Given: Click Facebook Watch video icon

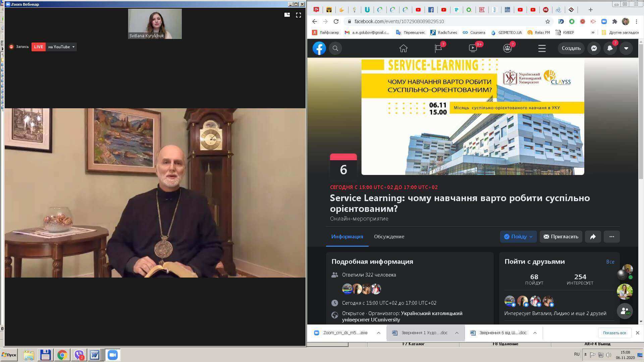Looking at the screenshot, I should click(473, 48).
